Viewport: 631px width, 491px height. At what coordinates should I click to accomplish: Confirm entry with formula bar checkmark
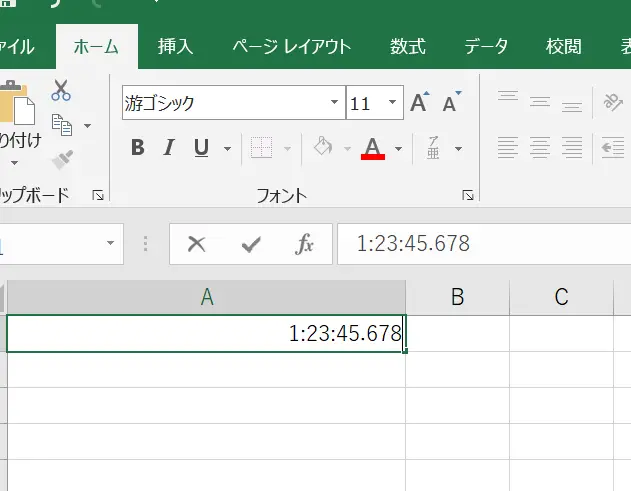click(x=251, y=244)
